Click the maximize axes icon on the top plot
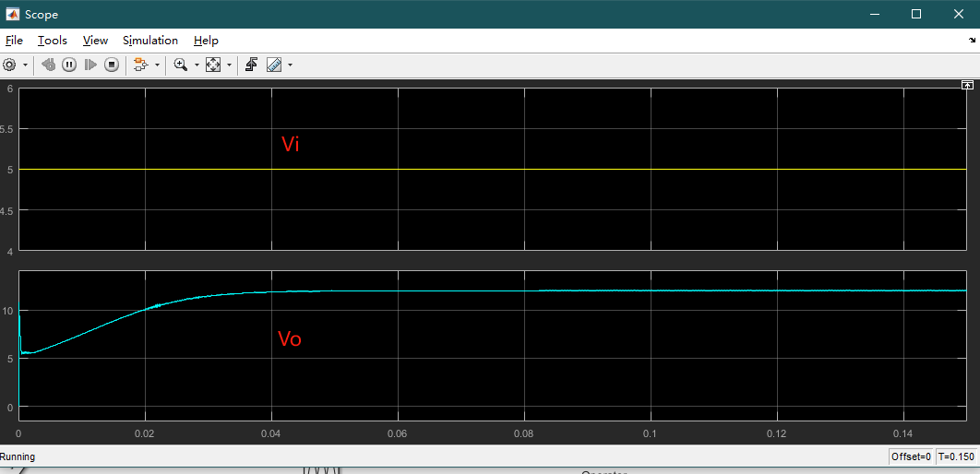The width and height of the screenshot is (980, 474). [x=967, y=84]
